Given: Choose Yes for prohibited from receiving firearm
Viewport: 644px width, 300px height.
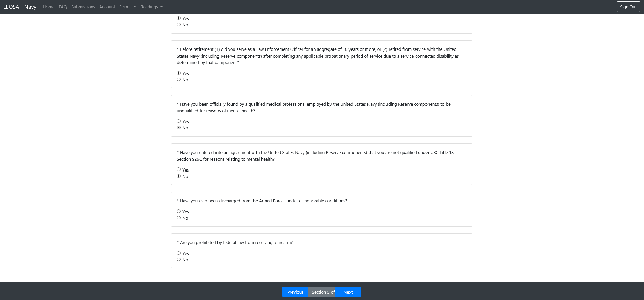Looking at the screenshot, I should coord(179,253).
